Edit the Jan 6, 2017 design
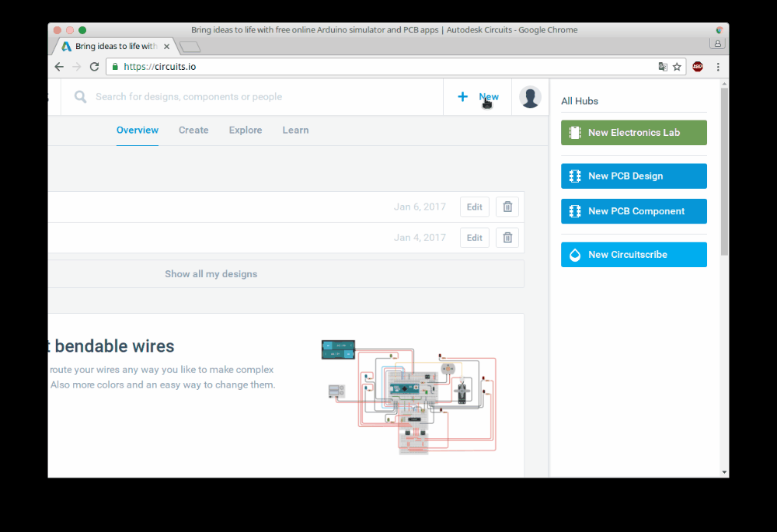 (x=474, y=207)
